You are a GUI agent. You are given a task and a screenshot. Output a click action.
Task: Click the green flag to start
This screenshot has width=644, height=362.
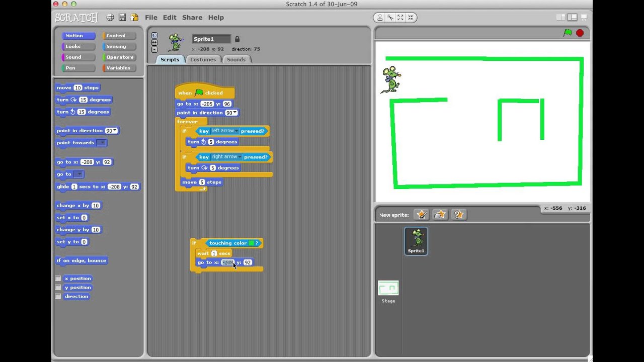(568, 33)
